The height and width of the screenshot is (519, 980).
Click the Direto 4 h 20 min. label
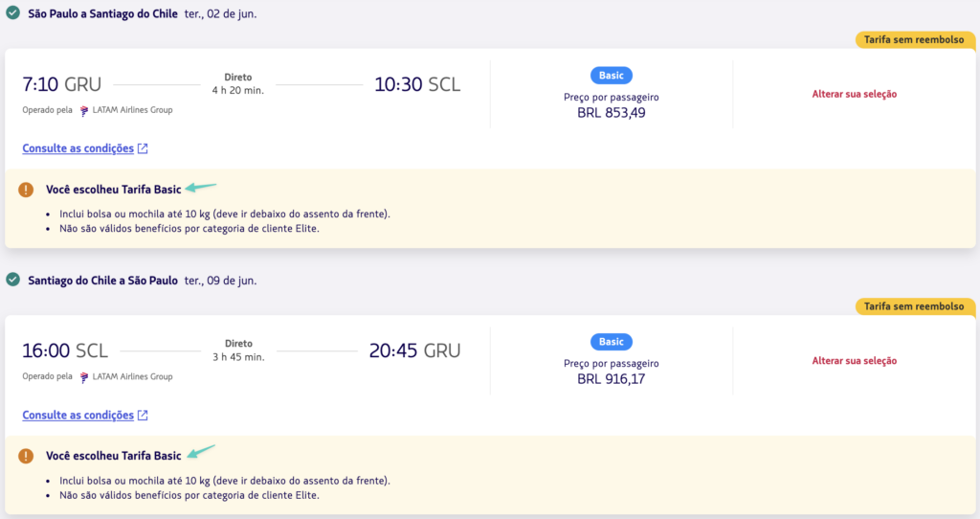coord(237,83)
